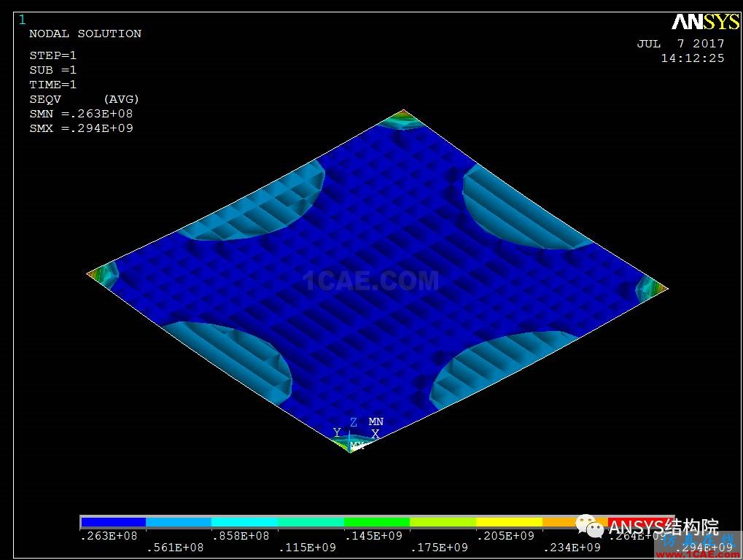This screenshot has height=560, width=743.
Task: Select the MN minimum stress marker
Action: pos(376,421)
